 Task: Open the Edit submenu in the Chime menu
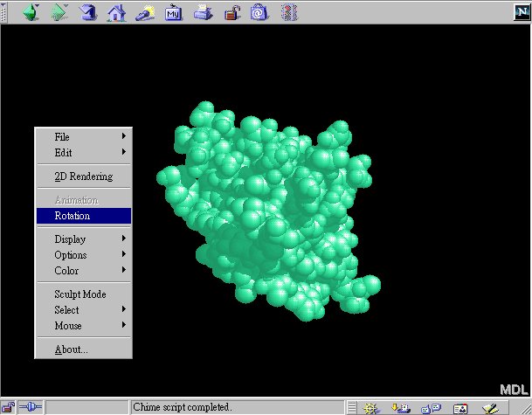point(84,152)
